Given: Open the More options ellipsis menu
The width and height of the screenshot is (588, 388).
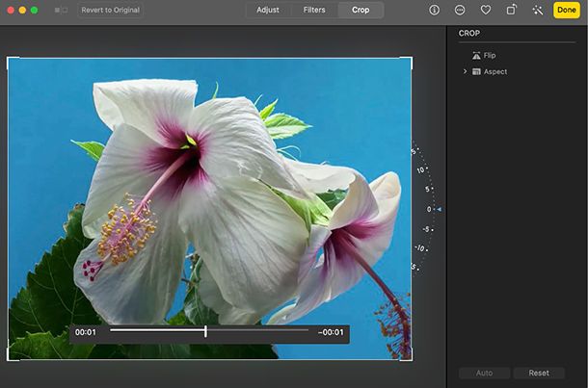Looking at the screenshot, I should pyautogui.click(x=460, y=10).
